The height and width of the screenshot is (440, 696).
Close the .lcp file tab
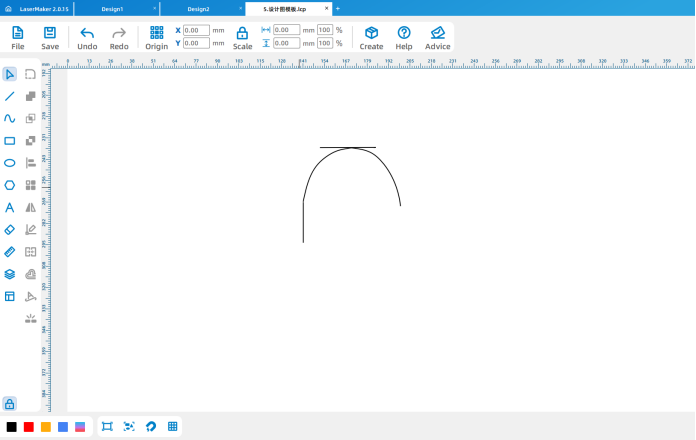click(327, 8)
